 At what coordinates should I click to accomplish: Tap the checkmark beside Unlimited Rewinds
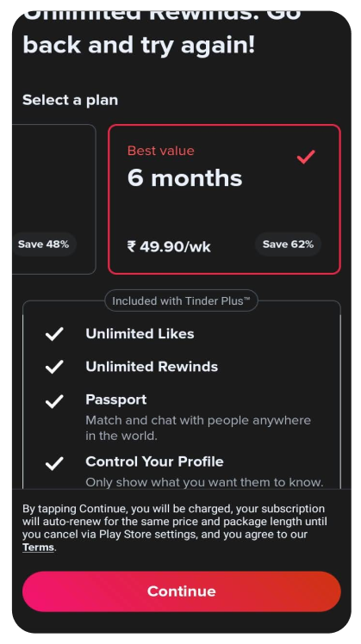[54, 367]
